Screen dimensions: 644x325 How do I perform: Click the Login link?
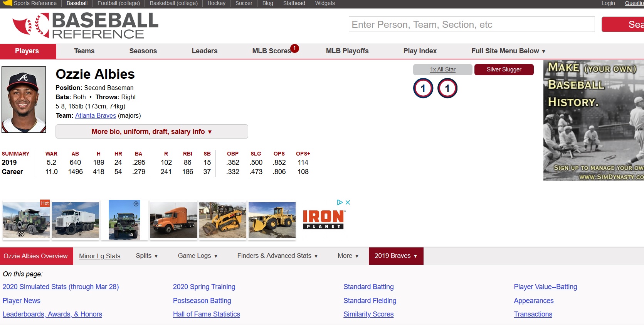pos(608,3)
